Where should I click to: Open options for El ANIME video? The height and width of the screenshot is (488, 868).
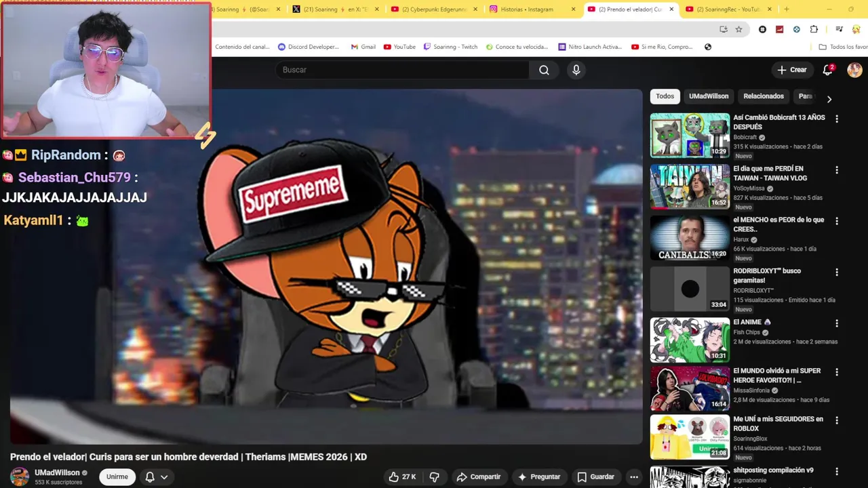tap(837, 323)
